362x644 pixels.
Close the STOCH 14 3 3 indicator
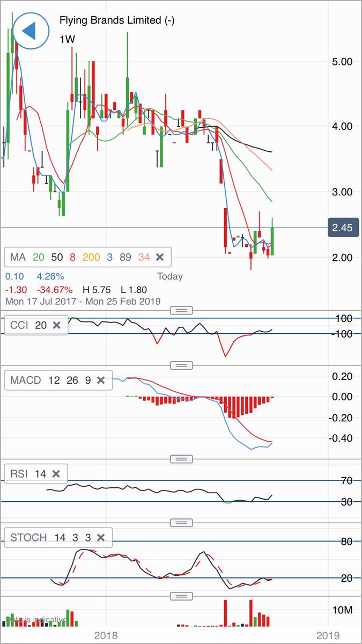(x=100, y=537)
